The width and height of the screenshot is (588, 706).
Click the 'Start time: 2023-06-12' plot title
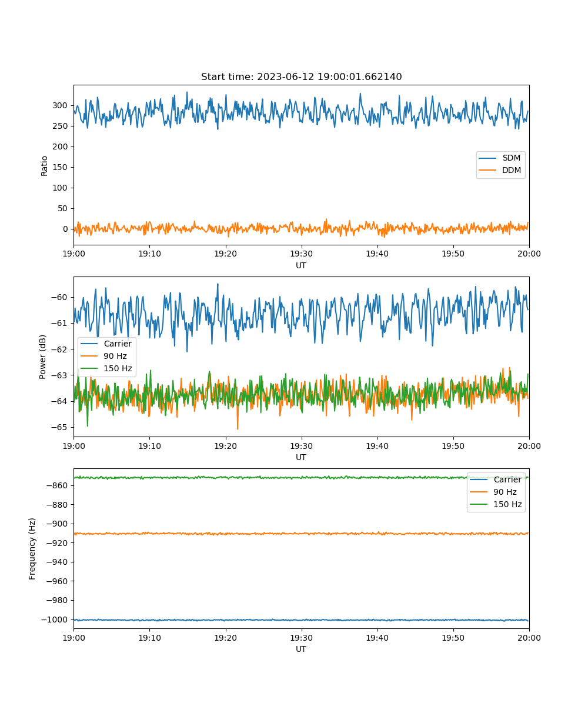[301, 77]
